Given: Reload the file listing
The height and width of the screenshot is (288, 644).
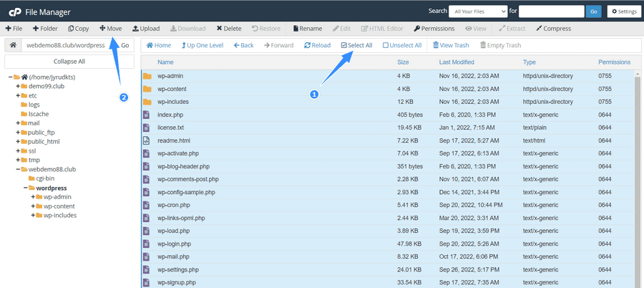Looking at the screenshot, I should click(318, 45).
